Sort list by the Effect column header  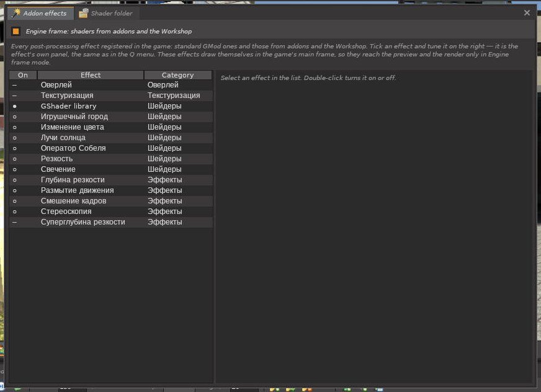click(x=91, y=75)
